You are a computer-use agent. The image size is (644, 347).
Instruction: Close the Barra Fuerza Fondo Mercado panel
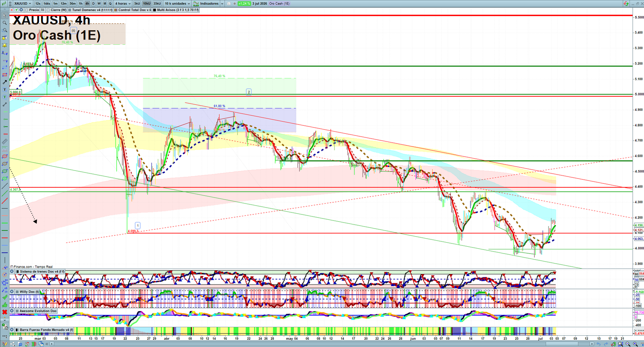click(12, 330)
